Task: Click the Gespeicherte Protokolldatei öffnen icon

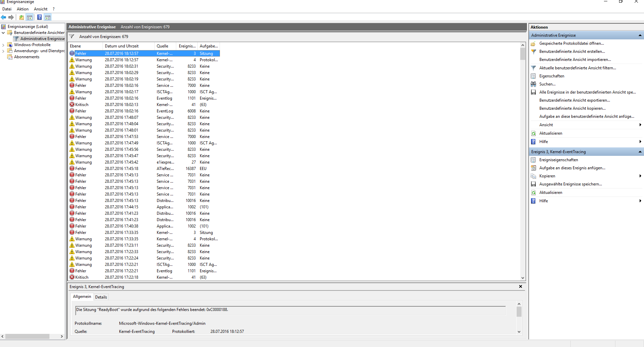Action: click(533, 43)
